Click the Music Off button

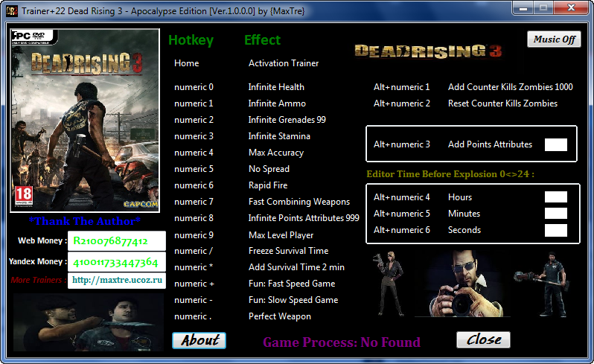554,39
